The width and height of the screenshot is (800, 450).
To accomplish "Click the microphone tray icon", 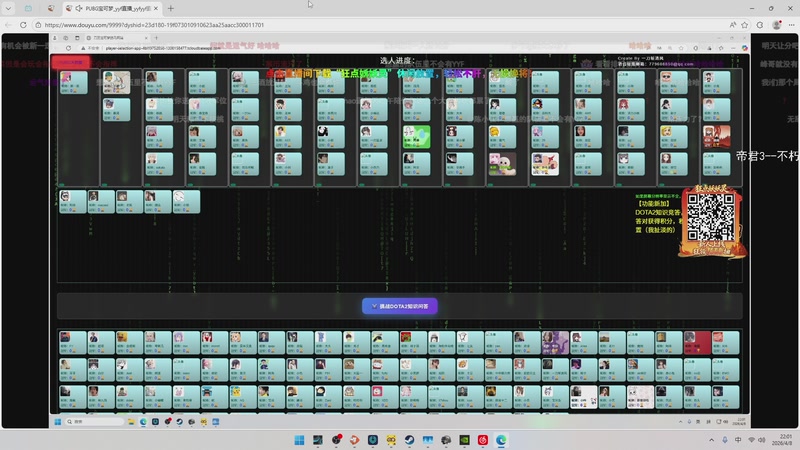I will tap(724, 440).
